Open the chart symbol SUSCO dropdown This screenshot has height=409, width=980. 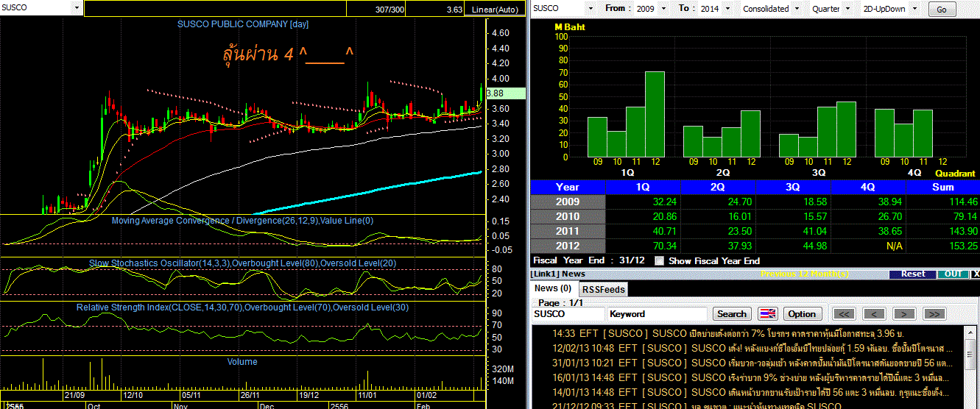tap(78, 7)
